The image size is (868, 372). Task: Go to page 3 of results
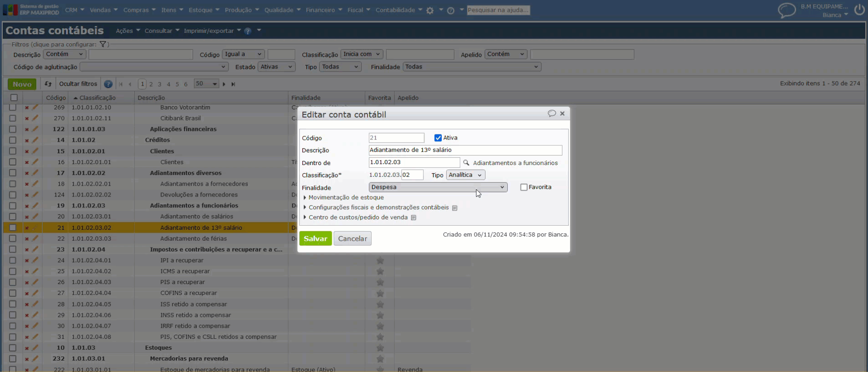[159, 84]
